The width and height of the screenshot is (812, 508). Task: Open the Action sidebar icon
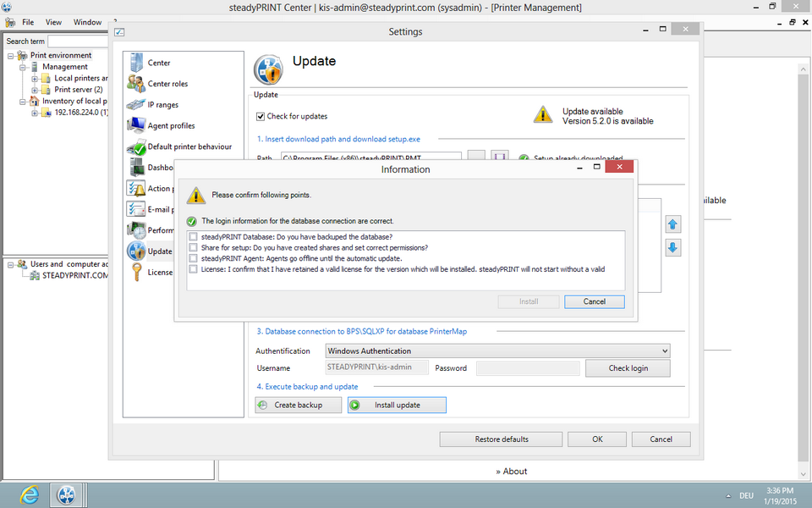tap(135, 188)
